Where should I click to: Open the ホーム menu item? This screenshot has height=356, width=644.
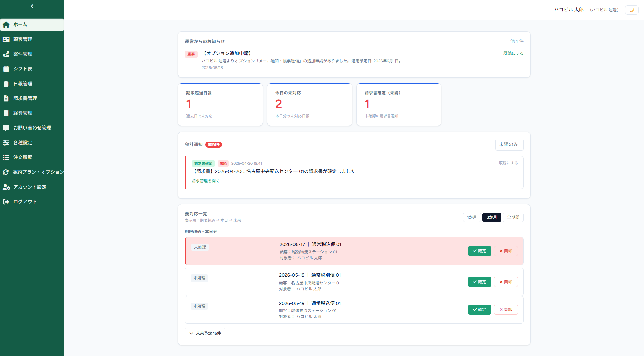tap(32, 24)
